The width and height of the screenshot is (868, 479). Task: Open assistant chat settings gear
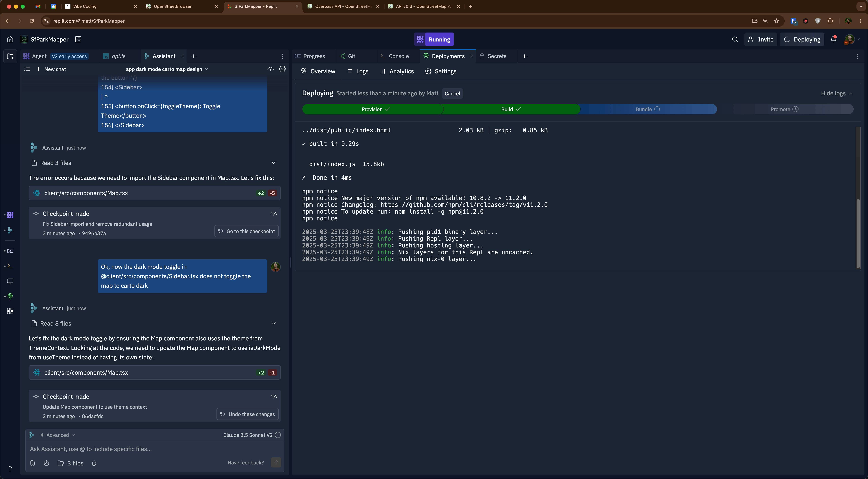tap(282, 69)
